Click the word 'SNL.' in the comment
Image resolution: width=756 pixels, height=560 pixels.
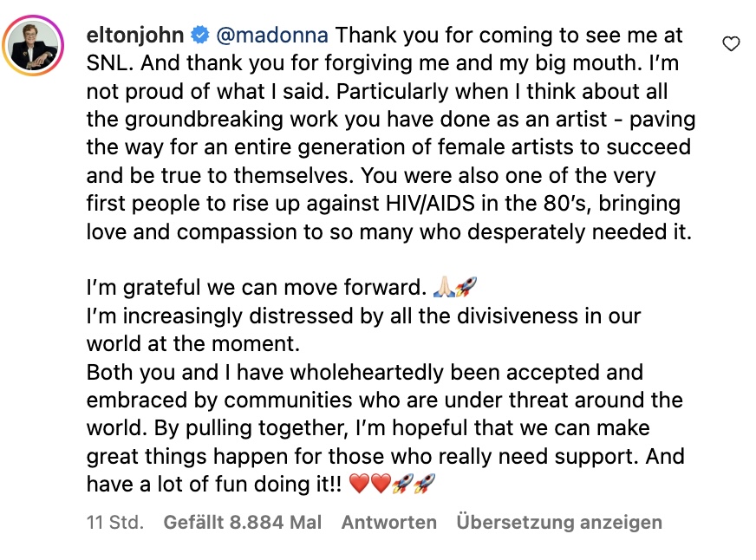tap(110, 63)
